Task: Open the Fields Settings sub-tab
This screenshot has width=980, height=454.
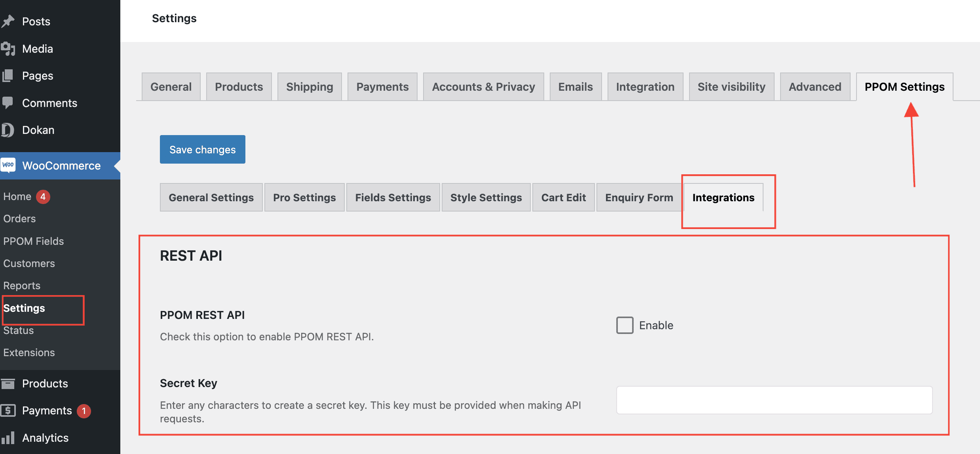Action: 393,197
